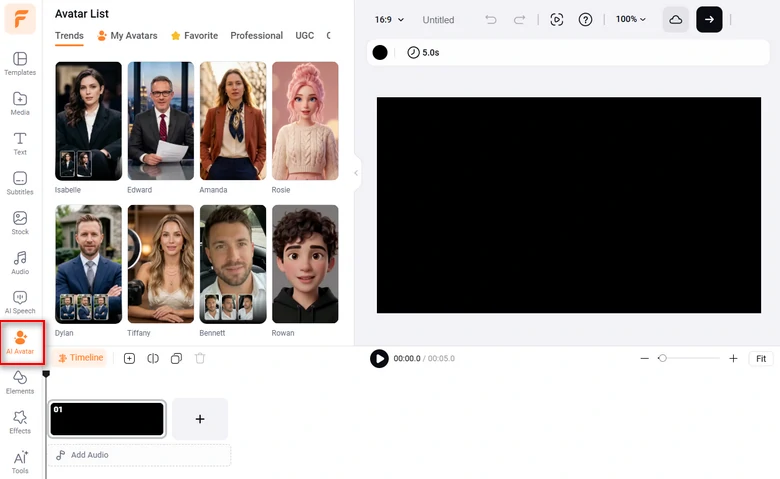Click the timeline playhead marker
Screen dimensions: 780x479
(46, 374)
